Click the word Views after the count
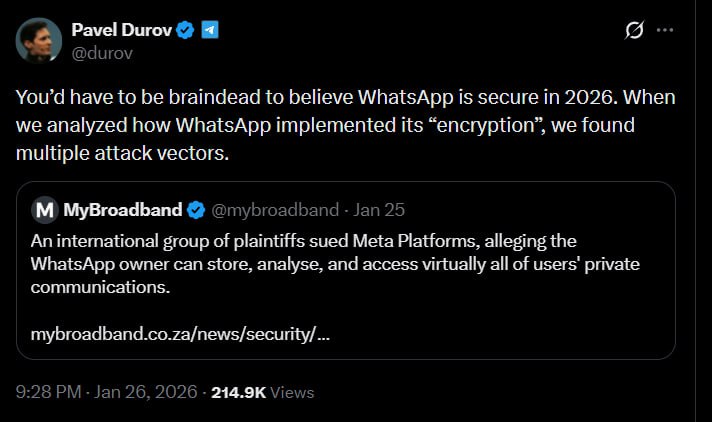This screenshot has width=712, height=422. click(293, 393)
